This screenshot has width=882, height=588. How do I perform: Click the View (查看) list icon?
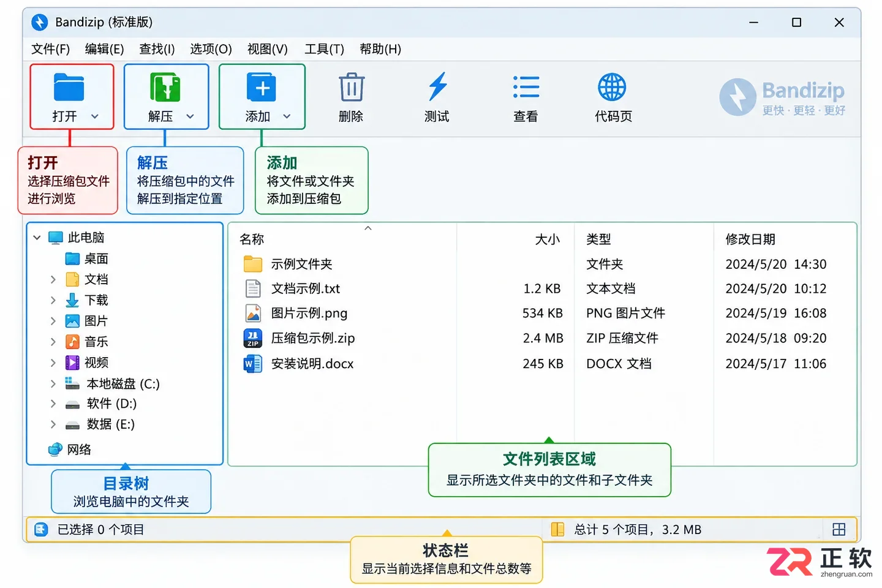coord(526,87)
